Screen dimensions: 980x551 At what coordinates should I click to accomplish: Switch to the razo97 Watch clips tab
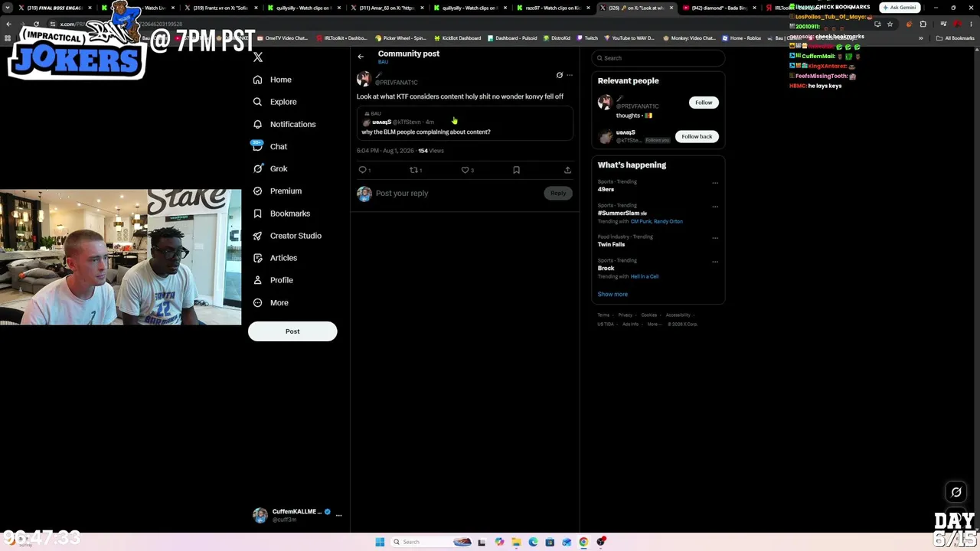(552, 8)
